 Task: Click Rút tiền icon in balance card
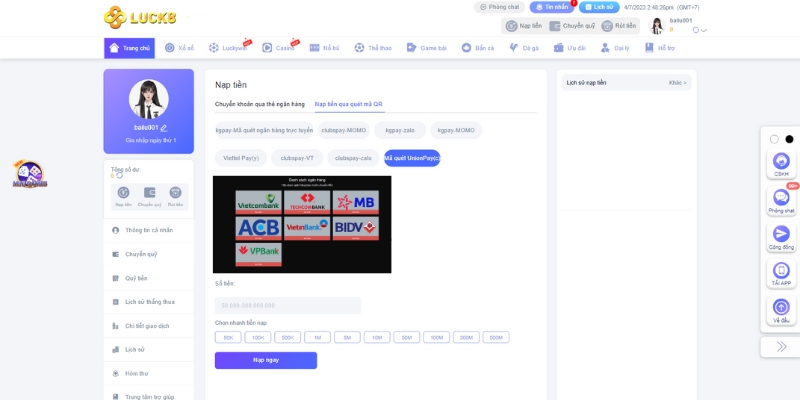coord(176,193)
